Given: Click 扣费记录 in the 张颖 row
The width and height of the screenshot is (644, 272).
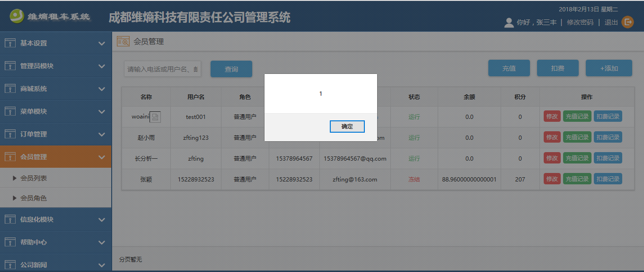Looking at the screenshot, I should [x=608, y=179].
